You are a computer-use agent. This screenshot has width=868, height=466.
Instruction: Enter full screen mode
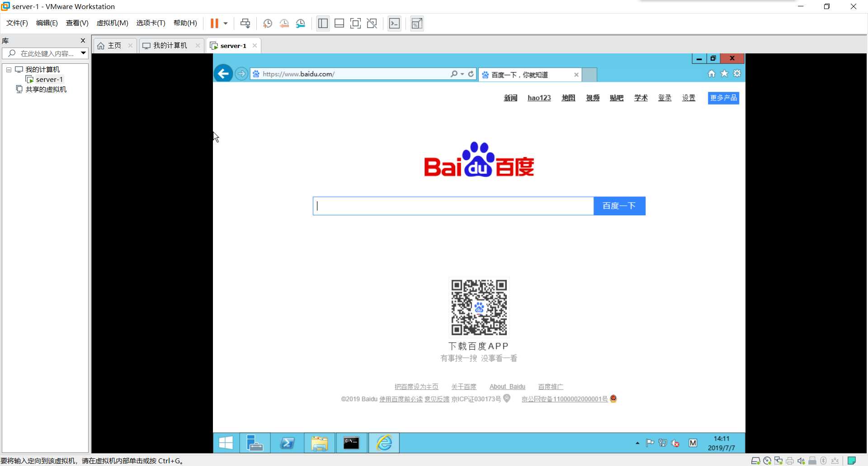[356, 24]
